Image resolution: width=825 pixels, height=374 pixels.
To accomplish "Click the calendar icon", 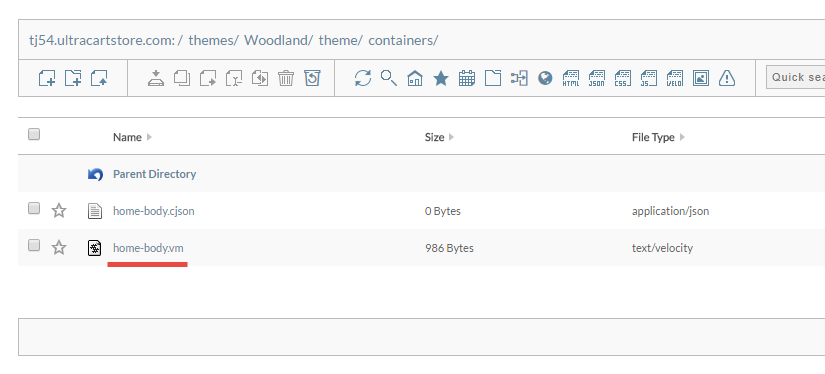I will click(467, 78).
